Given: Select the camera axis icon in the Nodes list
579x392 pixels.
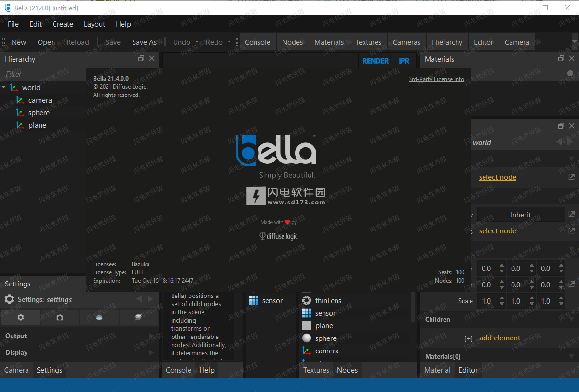Looking at the screenshot, I should tap(307, 351).
